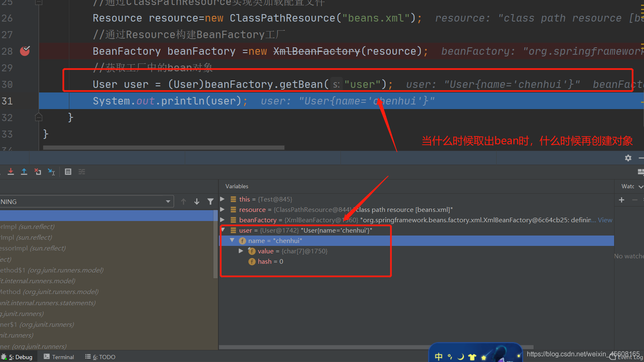Add a new watch with the plus icon

[622, 200]
